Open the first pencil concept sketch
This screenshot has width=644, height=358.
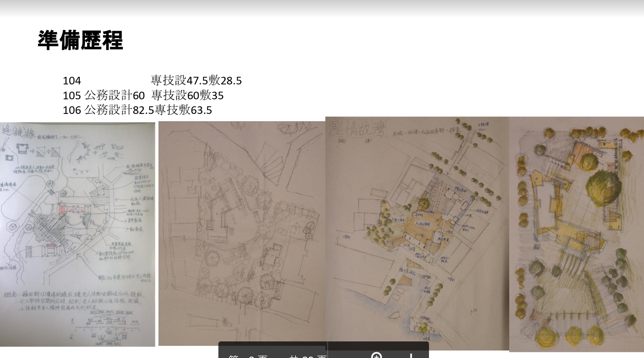[x=77, y=234]
